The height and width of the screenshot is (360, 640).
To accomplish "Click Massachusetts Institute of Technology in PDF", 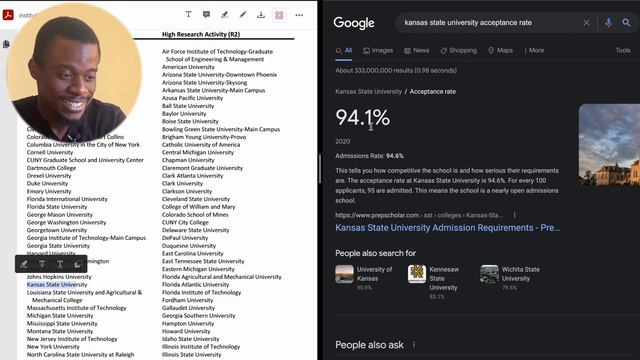I will (76, 308).
